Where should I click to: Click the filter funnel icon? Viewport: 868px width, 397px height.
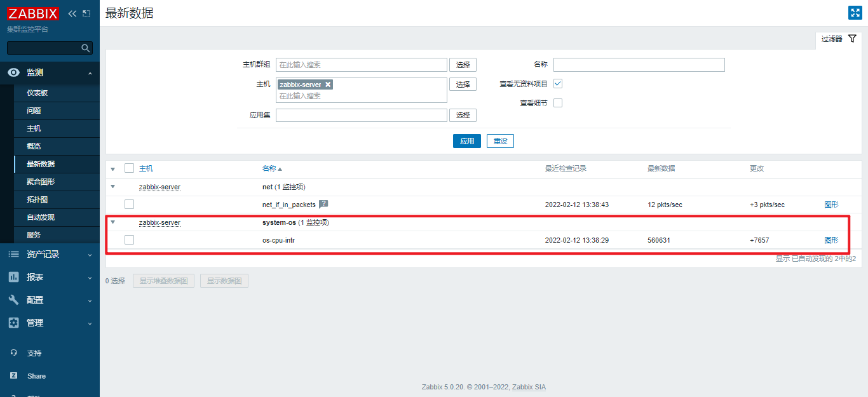pyautogui.click(x=852, y=39)
